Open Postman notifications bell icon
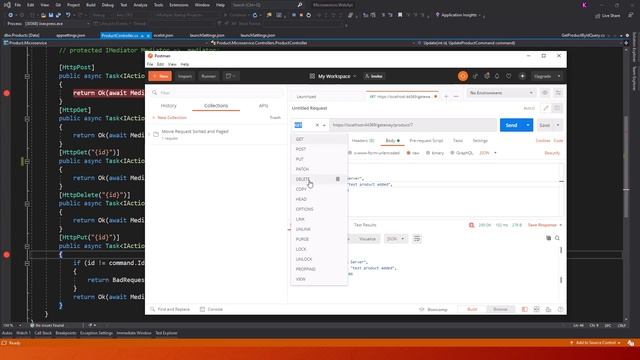 [497, 76]
